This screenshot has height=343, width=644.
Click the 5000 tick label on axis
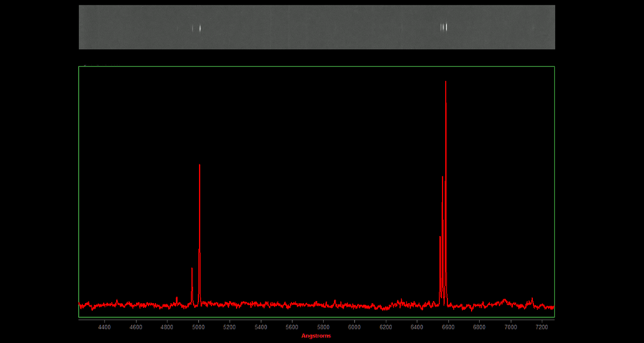coord(198,327)
